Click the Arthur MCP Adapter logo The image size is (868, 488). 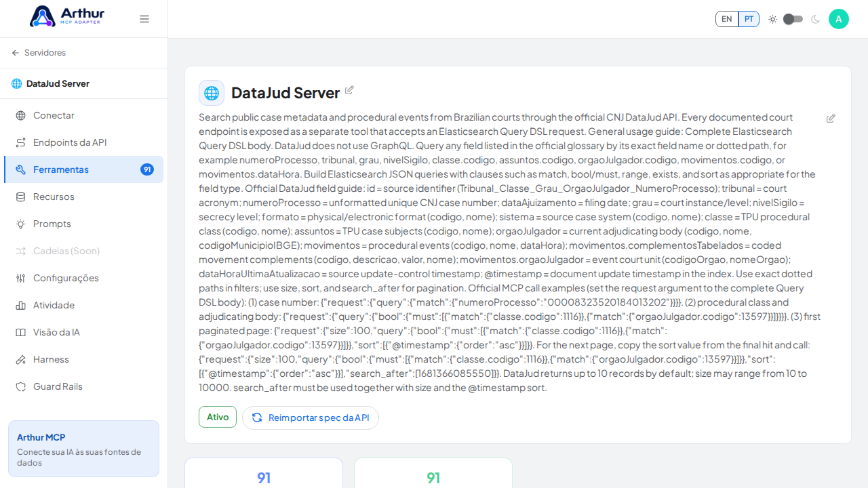click(x=67, y=16)
